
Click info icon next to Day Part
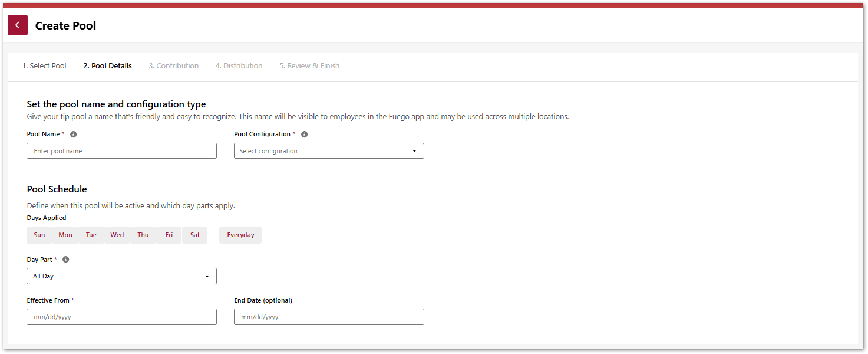(x=66, y=260)
